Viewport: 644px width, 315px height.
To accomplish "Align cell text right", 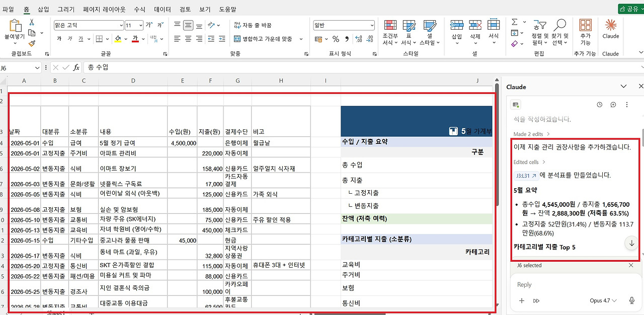I will 200,39.
